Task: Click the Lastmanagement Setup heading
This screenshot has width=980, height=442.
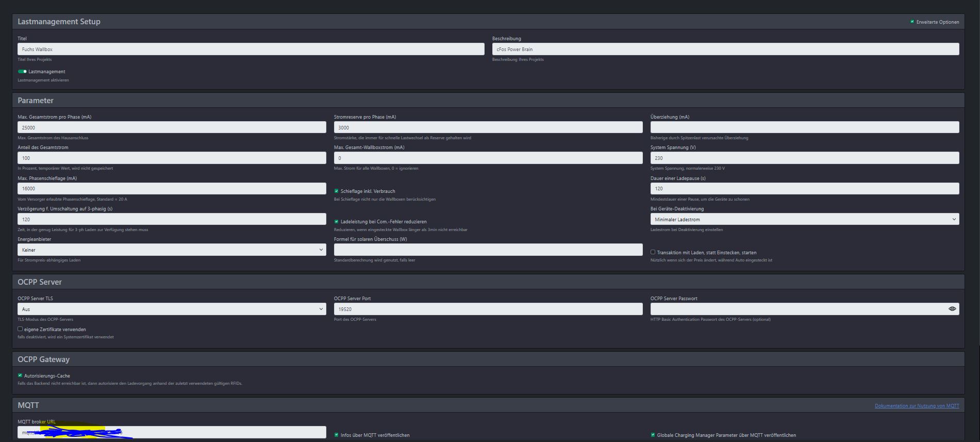Action: 59,22
